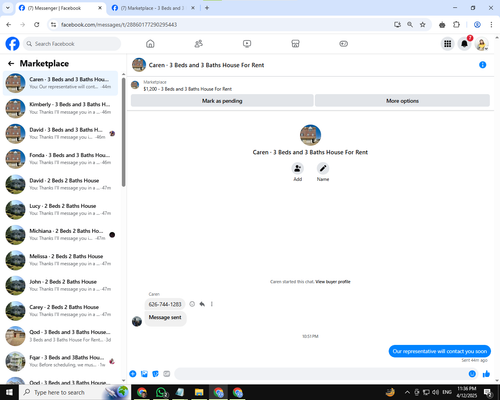The image size is (500, 400).
Task: Open the account profile picture menu
Action: click(481, 44)
